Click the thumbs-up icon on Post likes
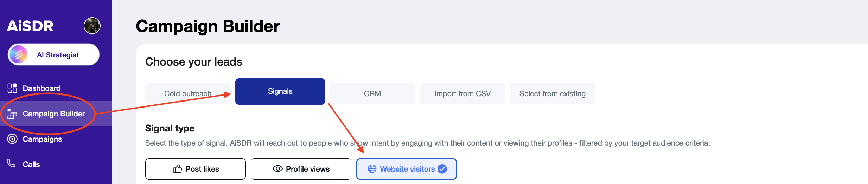The image size is (868, 184). [x=178, y=169]
